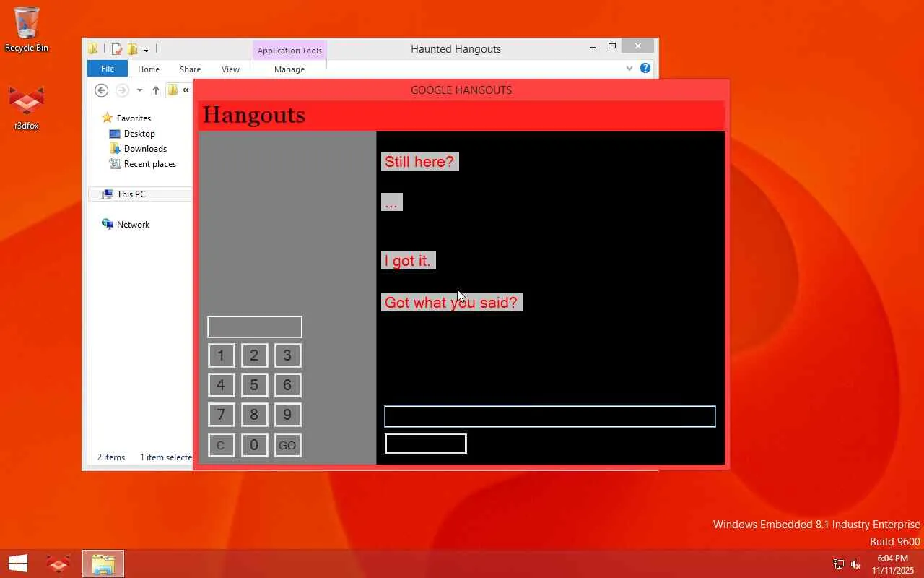Click the keypad GO button
The image size is (924, 578).
[x=287, y=445]
